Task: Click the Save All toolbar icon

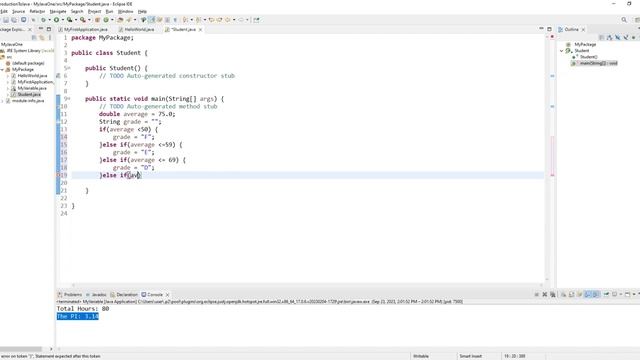Action: (x=14, y=20)
